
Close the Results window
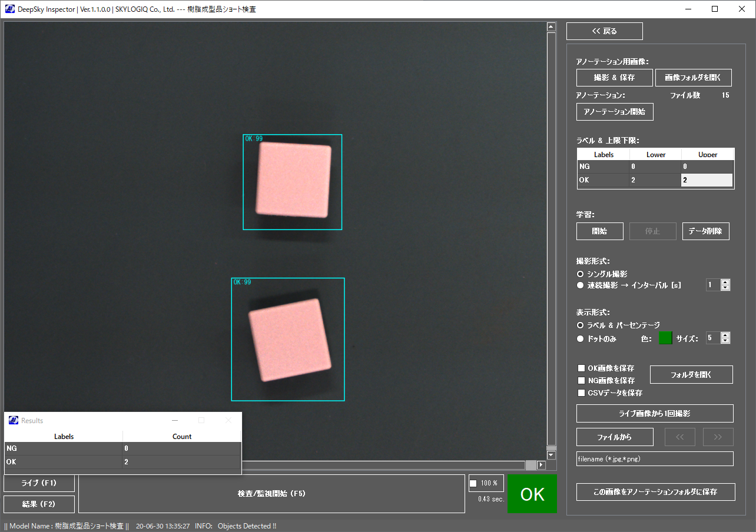(x=228, y=420)
